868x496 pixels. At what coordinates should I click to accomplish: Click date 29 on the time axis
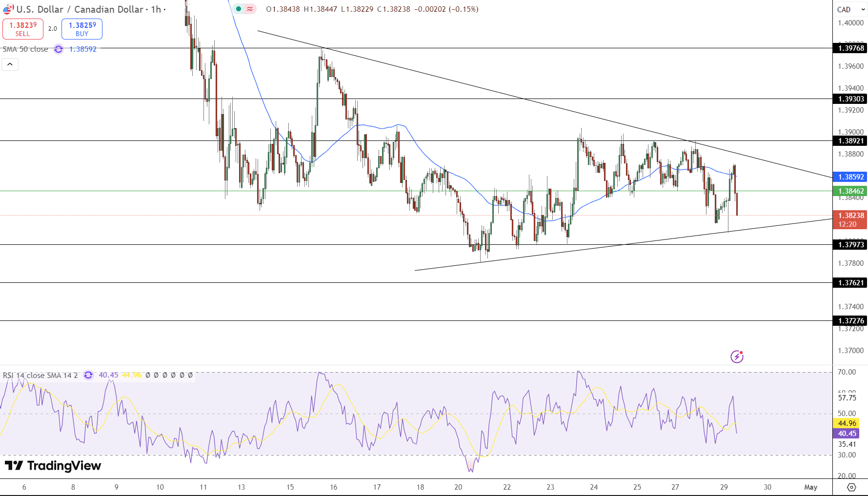724,487
